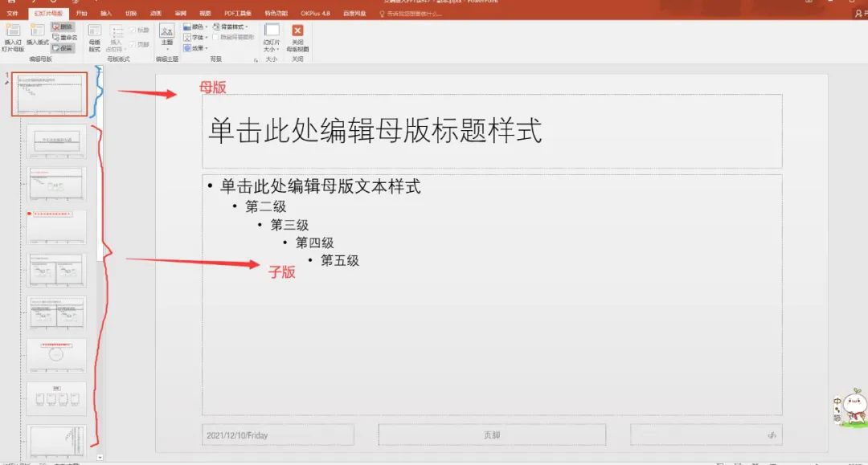
Task: Switch to the Home (开始) tab
Action: coord(82,14)
